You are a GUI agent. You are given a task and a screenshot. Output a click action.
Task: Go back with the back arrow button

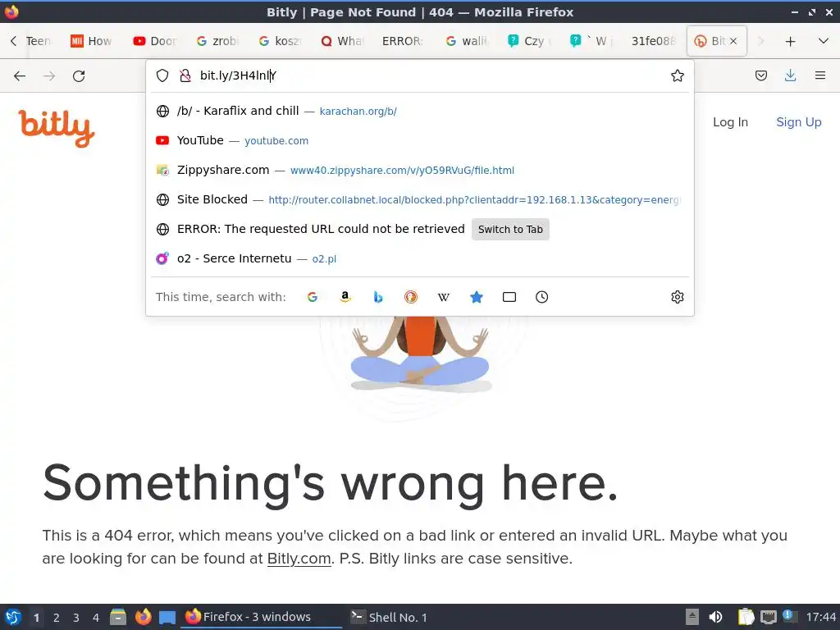(20, 76)
